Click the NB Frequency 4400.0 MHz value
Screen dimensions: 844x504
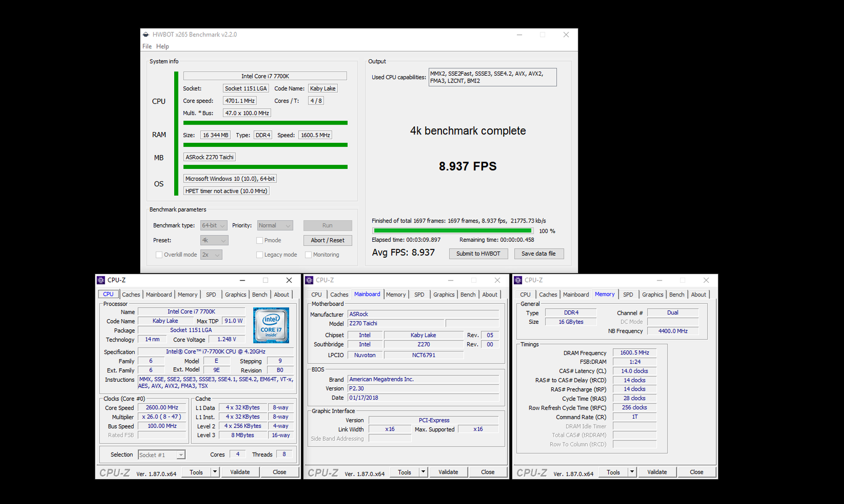pyautogui.click(x=673, y=331)
